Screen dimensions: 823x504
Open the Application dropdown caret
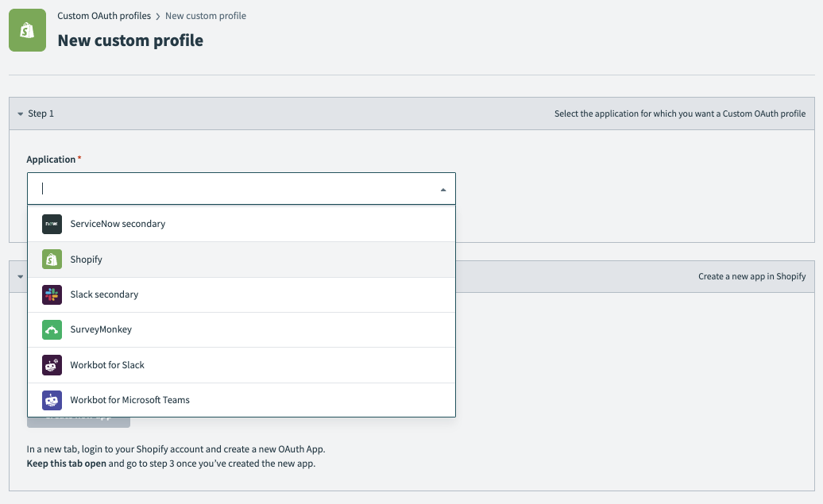443,188
